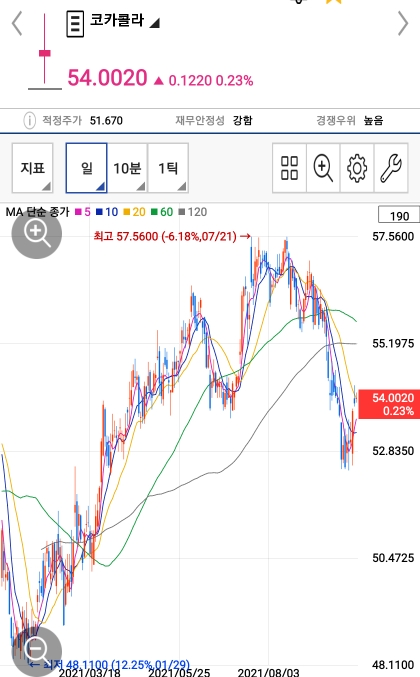Tap the current price 54.0020 text
420x677 pixels.
click(x=107, y=78)
